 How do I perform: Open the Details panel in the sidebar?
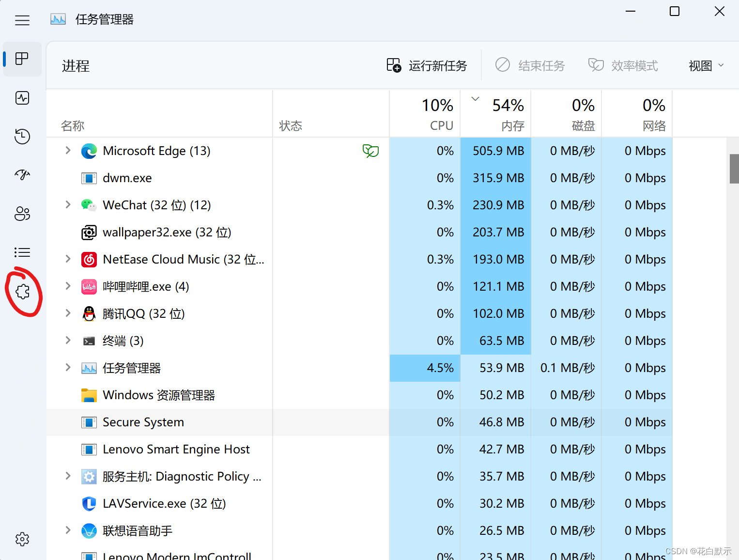(x=22, y=252)
